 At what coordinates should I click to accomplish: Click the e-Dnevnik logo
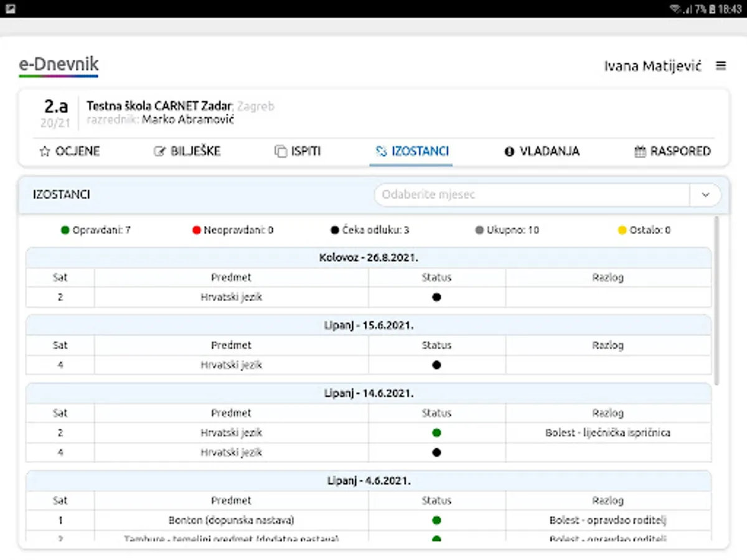(59, 66)
